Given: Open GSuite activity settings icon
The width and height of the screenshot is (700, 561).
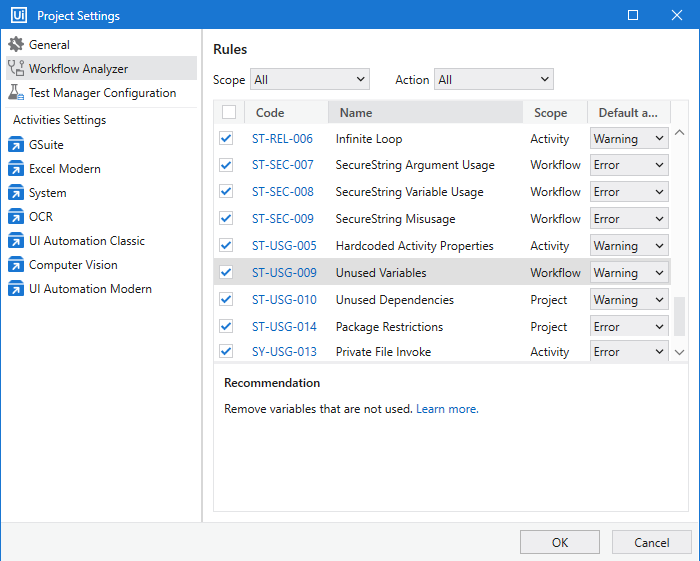Looking at the screenshot, I should 16,145.
